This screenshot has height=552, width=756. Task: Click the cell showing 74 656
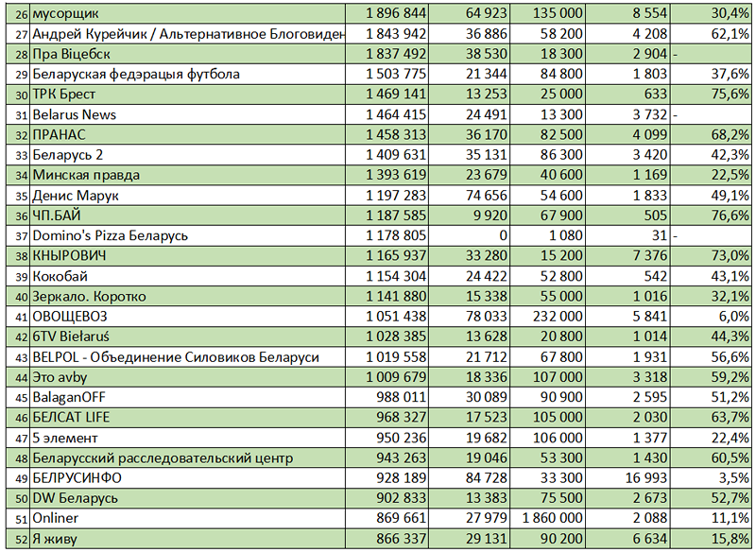pyautogui.click(x=472, y=196)
